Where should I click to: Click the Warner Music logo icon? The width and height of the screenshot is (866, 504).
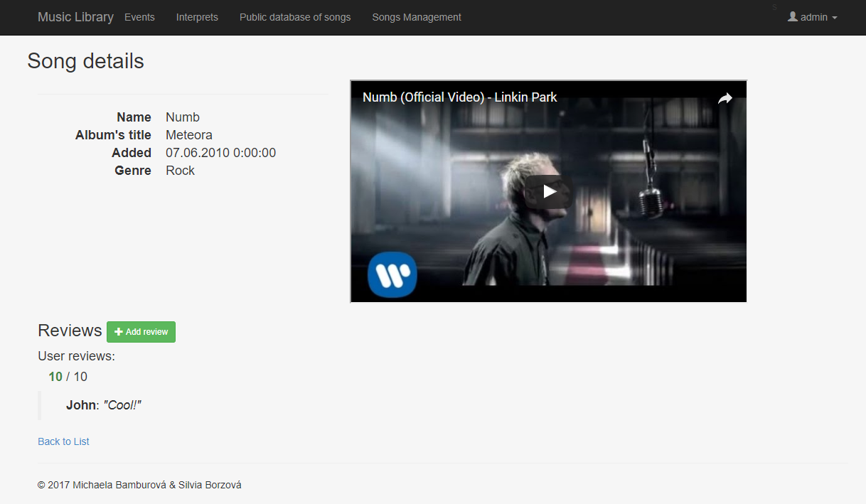click(392, 274)
